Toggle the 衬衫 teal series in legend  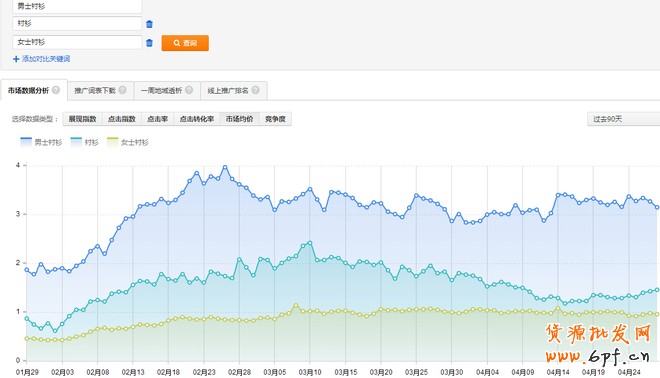[85, 142]
